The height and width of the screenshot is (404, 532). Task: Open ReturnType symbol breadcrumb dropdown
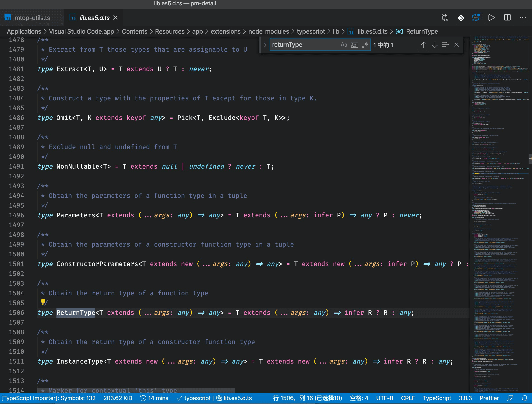422,31
